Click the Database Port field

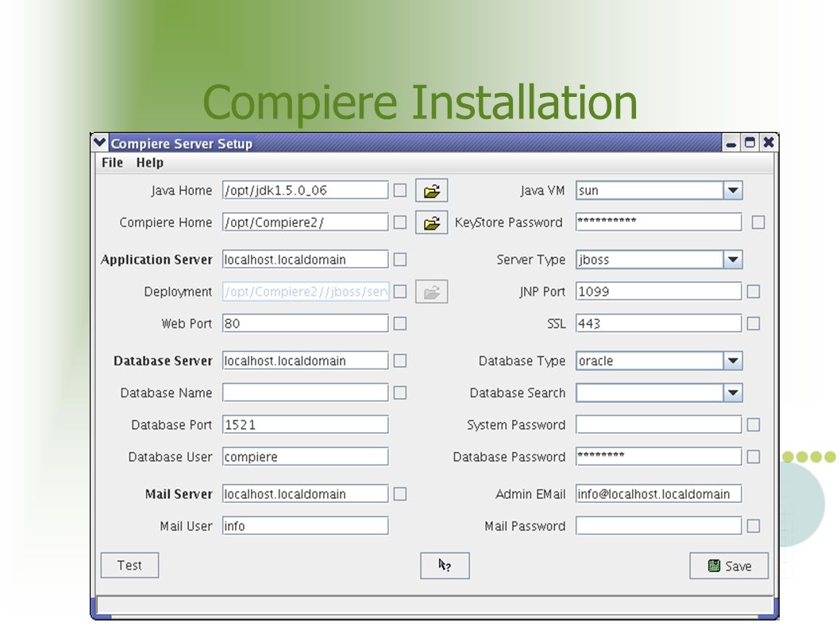tap(306, 425)
